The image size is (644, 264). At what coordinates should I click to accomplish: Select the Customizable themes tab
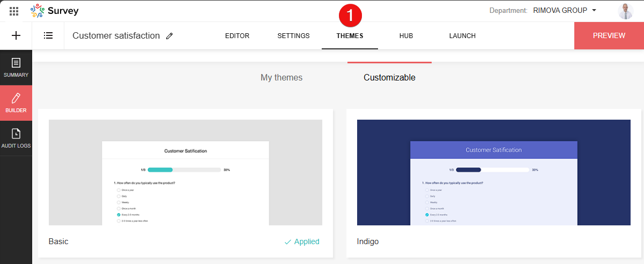coord(389,78)
